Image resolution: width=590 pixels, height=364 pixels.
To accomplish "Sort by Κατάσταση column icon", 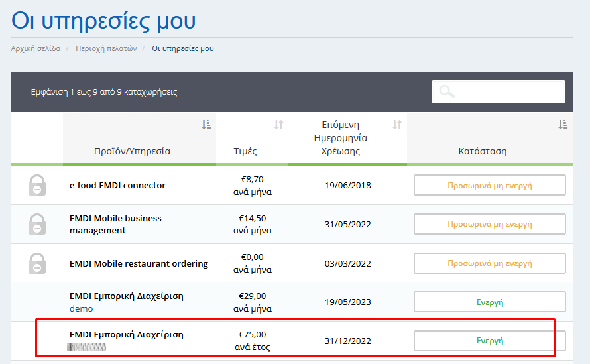I will point(563,125).
